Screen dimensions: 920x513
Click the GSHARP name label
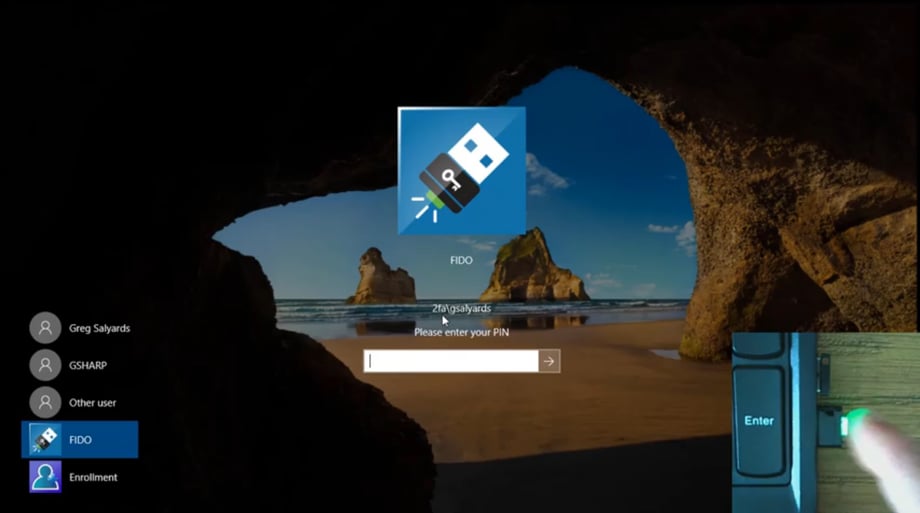pyautogui.click(x=88, y=365)
